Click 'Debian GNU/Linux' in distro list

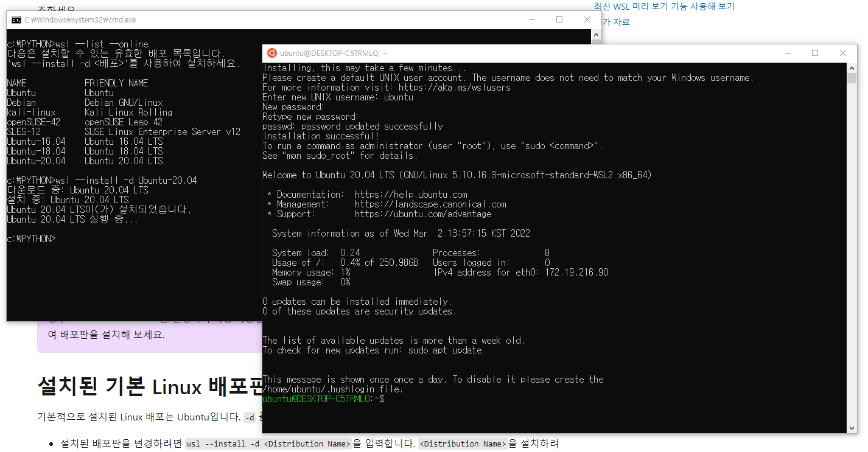[x=124, y=102]
